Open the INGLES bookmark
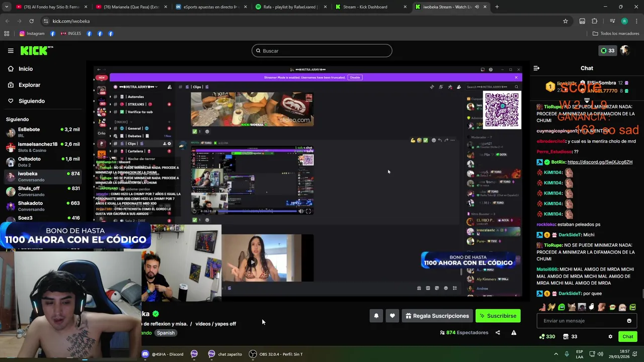 coord(70,34)
